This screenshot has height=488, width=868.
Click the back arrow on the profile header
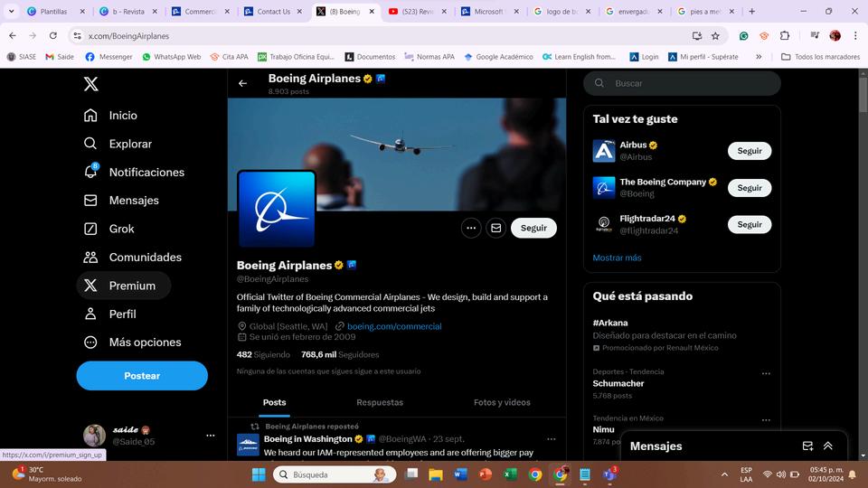(242, 83)
